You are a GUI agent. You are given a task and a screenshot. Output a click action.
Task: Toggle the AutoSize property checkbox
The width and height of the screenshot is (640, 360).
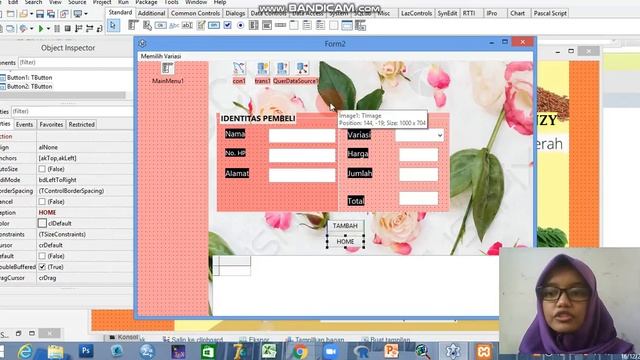point(42,169)
